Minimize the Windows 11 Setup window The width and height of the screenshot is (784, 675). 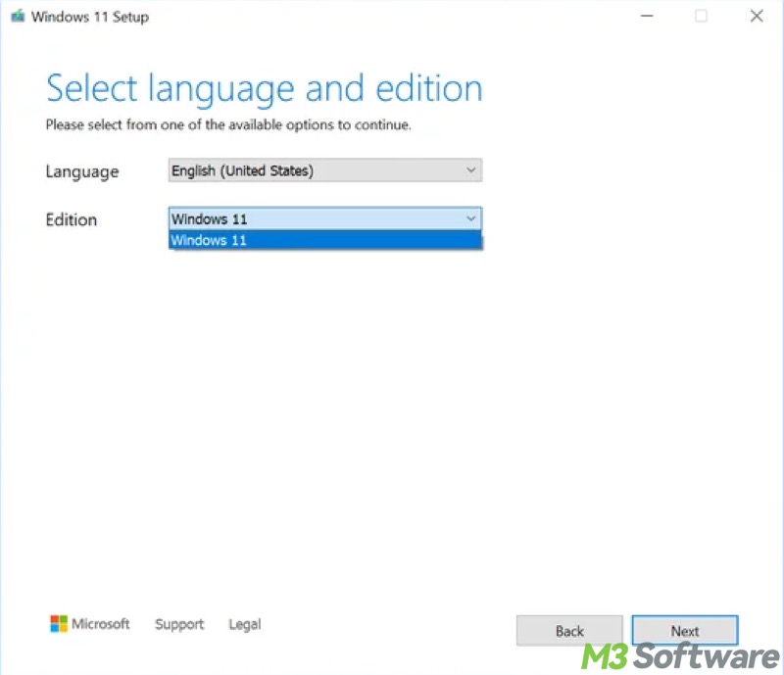coord(646,17)
